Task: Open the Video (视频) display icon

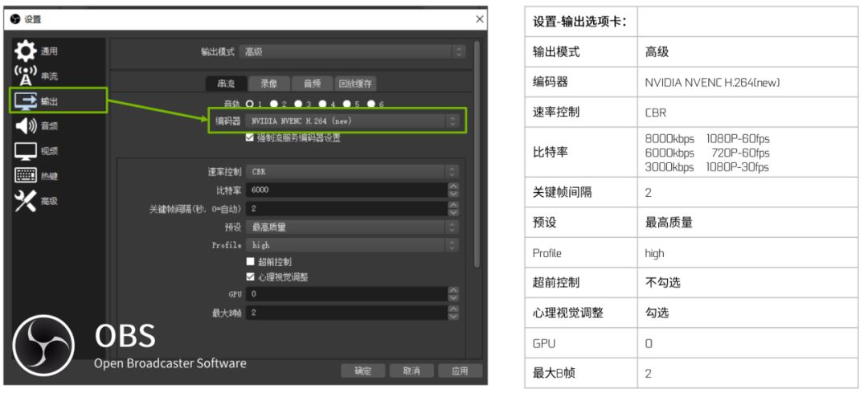Action: tap(25, 151)
